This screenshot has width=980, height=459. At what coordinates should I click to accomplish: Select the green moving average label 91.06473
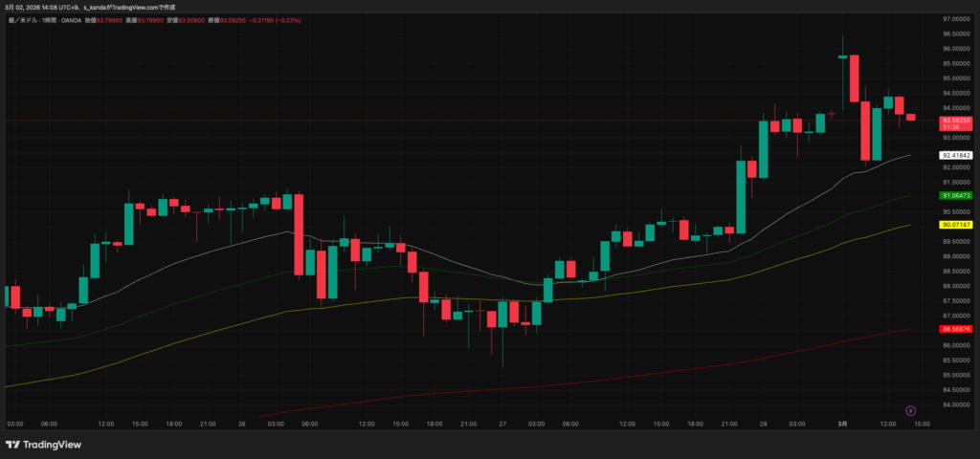(x=955, y=195)
